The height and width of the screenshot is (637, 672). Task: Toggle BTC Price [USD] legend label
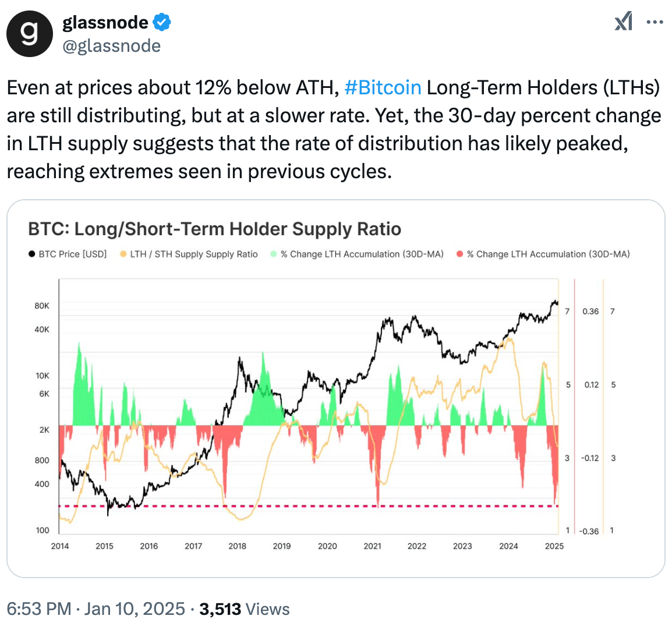(x=73, y=254)
